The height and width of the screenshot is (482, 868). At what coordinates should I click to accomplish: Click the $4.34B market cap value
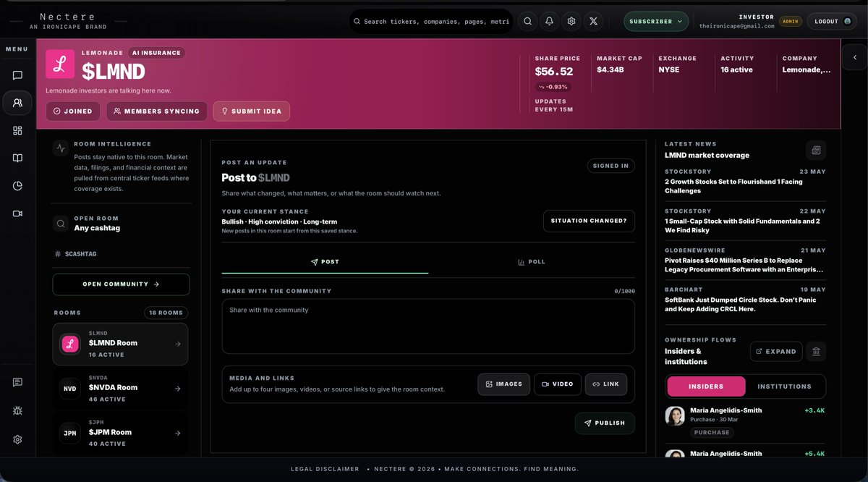pos(610,70)
